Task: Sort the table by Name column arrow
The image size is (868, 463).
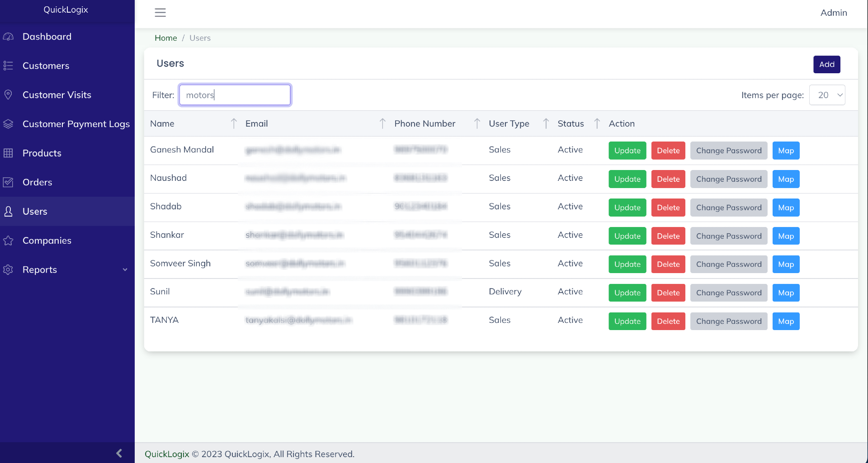Action: pos(234,123)
